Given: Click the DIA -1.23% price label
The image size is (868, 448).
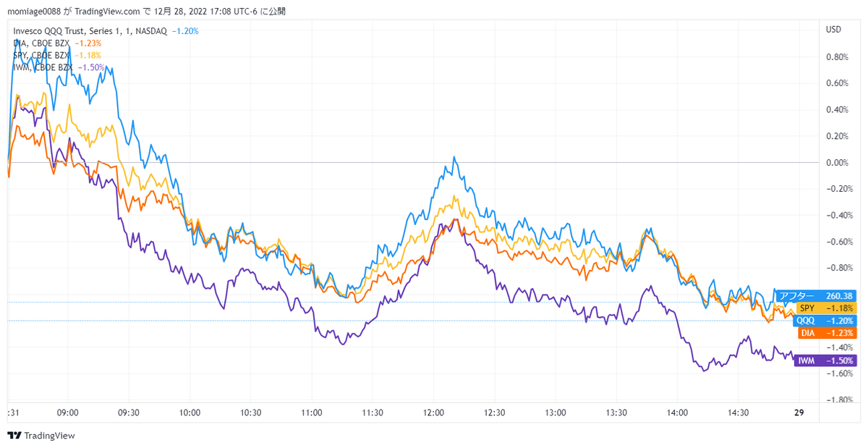Looking at the screenshot, I should (826, 333).
